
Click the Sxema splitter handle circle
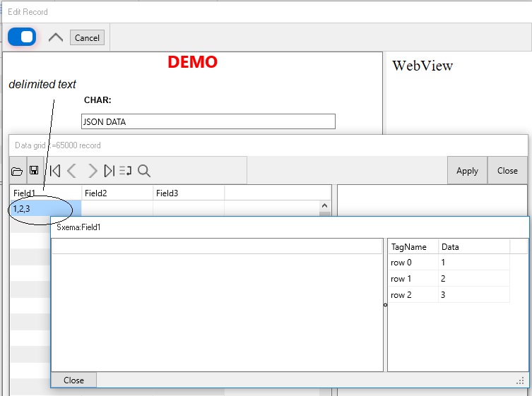tap(385, 305)
